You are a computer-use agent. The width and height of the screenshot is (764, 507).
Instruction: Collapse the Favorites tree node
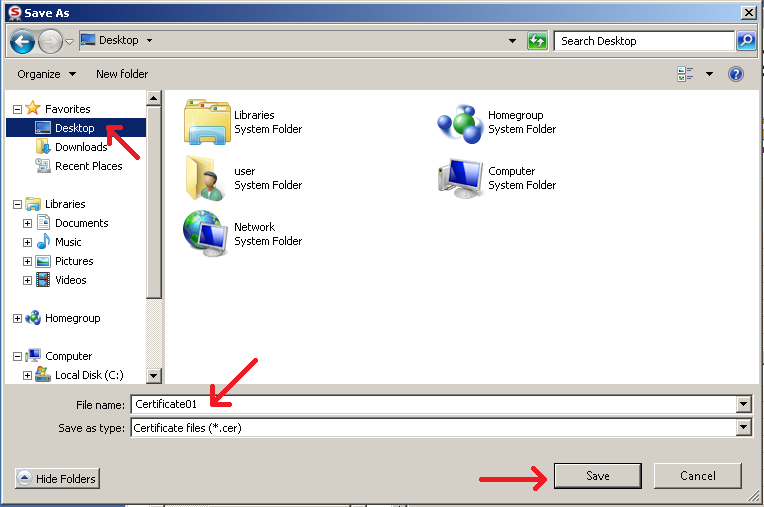coord(17,109)
